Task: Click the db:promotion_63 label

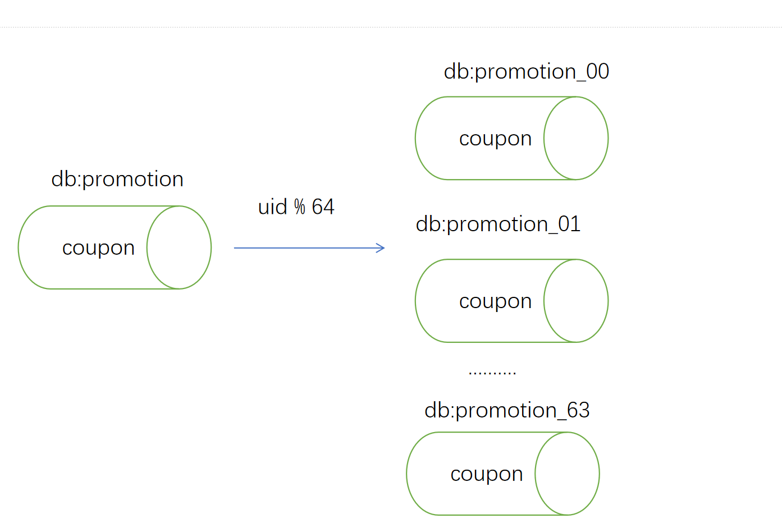Action: click(507, 411)
